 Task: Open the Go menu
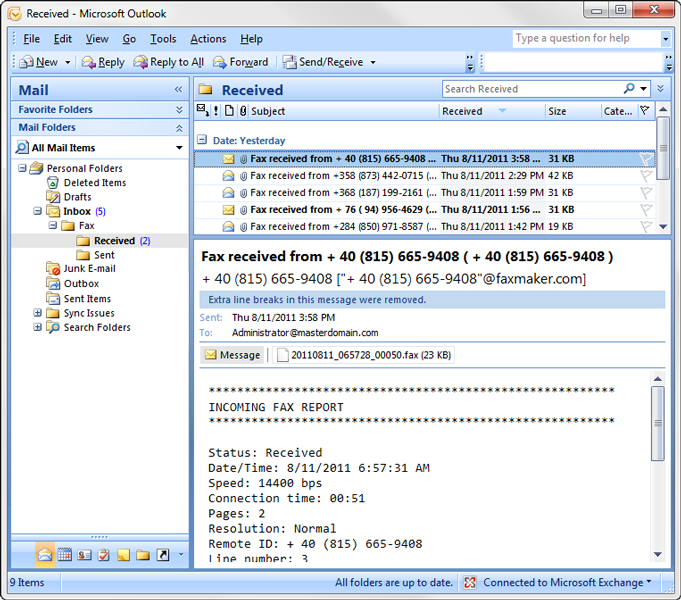[x=129, y=39]
